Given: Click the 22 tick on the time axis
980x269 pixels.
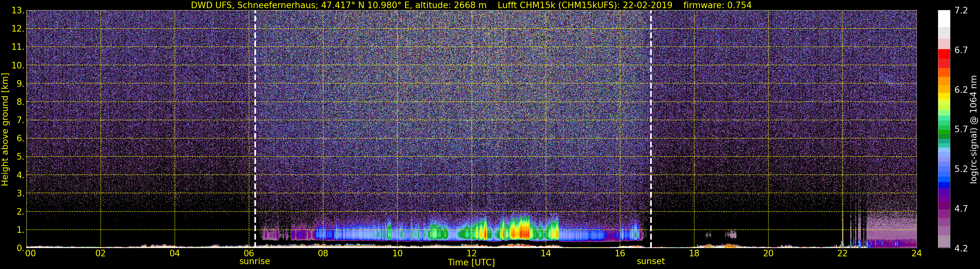Looking at the screenshot, I should 842,253.
